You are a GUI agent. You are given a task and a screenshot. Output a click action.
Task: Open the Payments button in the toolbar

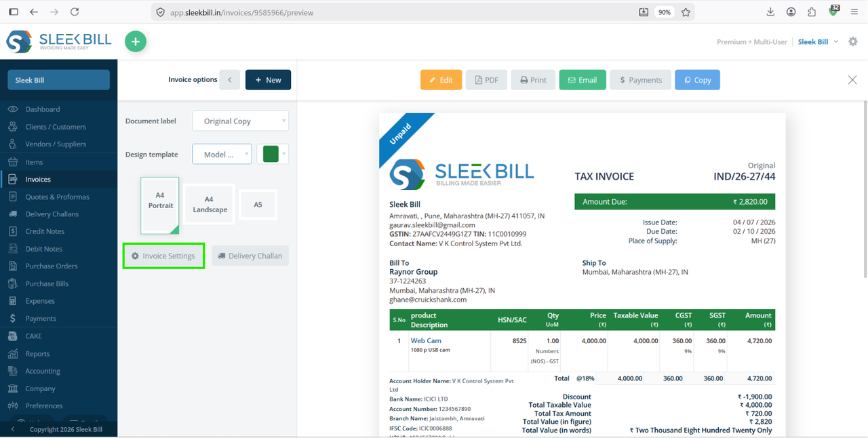click(x=641, y=80)
